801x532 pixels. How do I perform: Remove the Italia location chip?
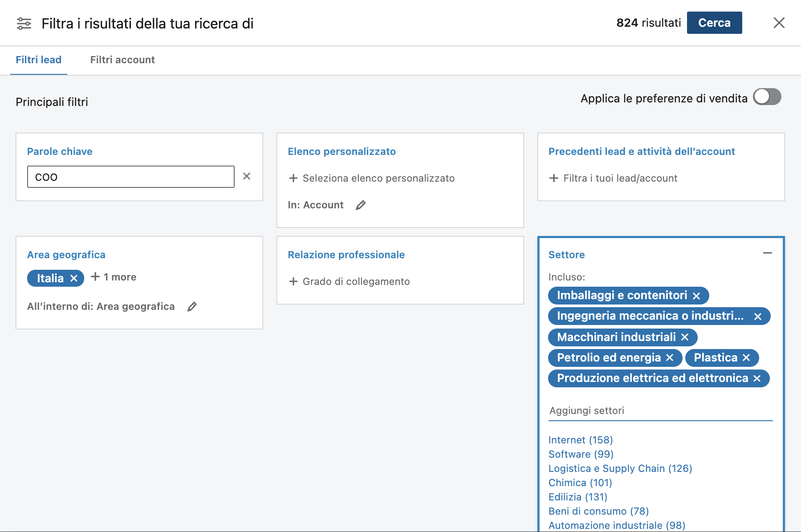pos(74,278)
